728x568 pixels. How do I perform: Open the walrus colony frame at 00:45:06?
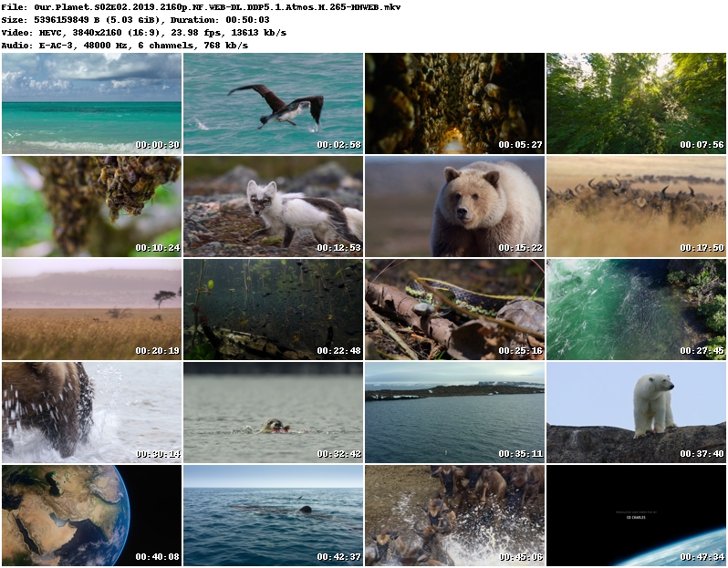454,515
